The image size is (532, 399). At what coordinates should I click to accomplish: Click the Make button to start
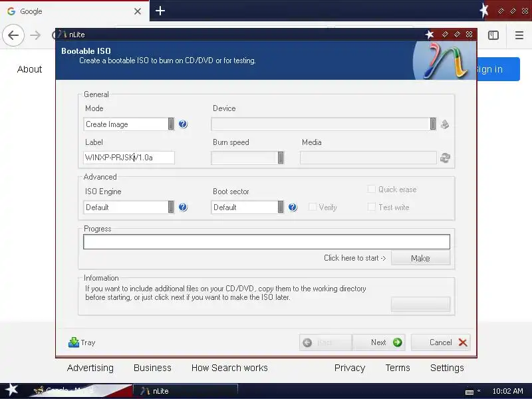[420, 258]
